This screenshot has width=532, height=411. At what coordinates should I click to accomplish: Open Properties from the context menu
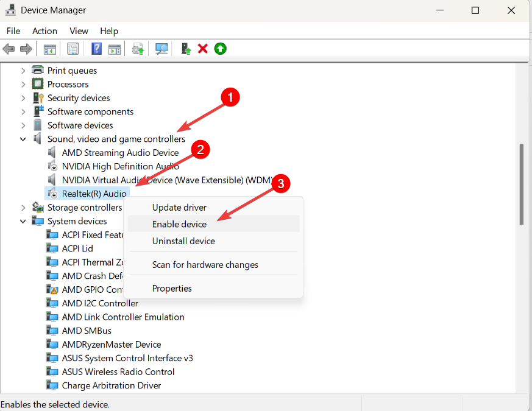(214, 288)
